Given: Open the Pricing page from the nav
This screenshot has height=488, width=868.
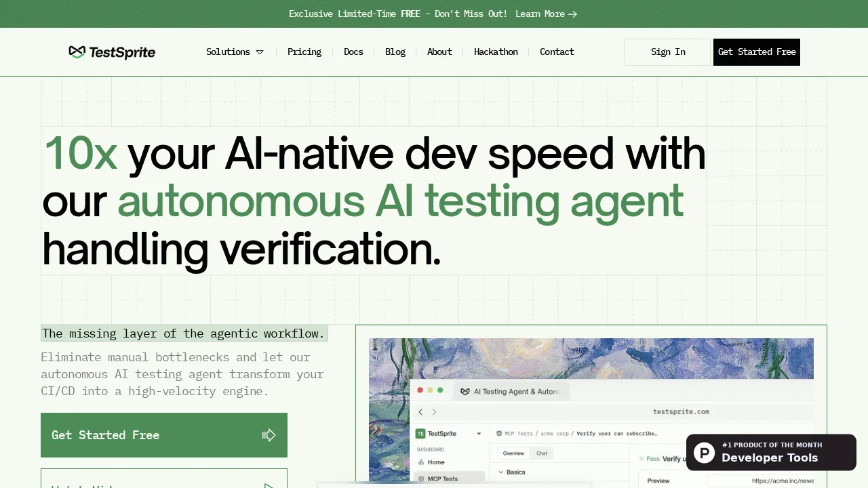Looking at the screenshot, I should 304,52.
